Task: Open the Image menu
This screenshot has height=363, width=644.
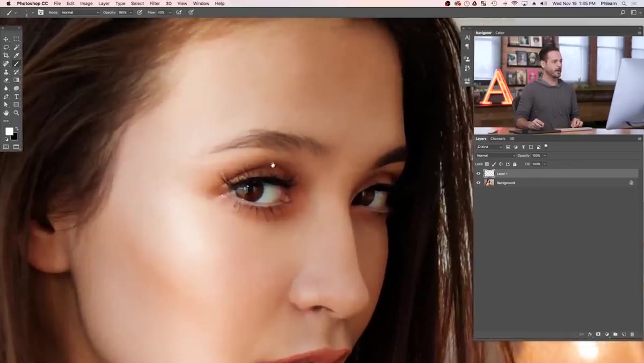Action: tap(86, 4)
